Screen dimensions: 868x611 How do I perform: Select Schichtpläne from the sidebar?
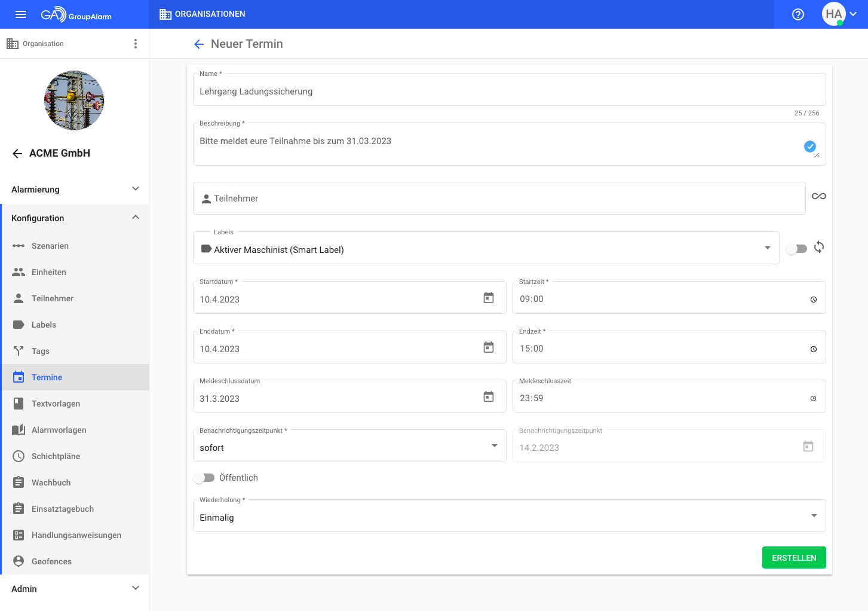(56, 456)
